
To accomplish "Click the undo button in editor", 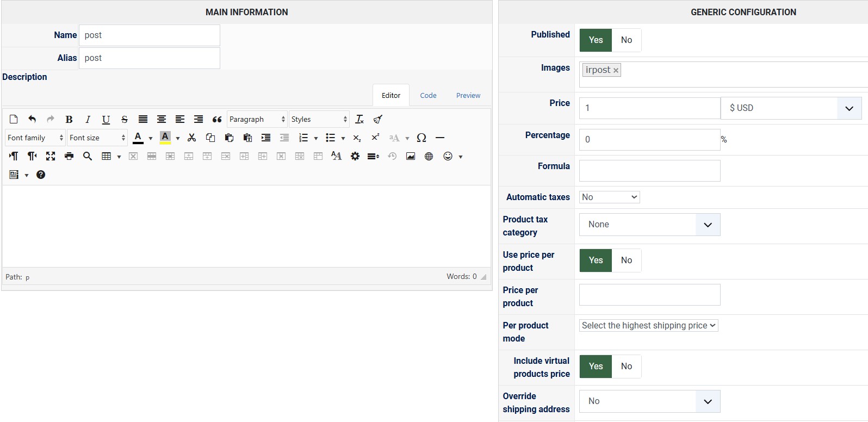I will click(32, 120).
